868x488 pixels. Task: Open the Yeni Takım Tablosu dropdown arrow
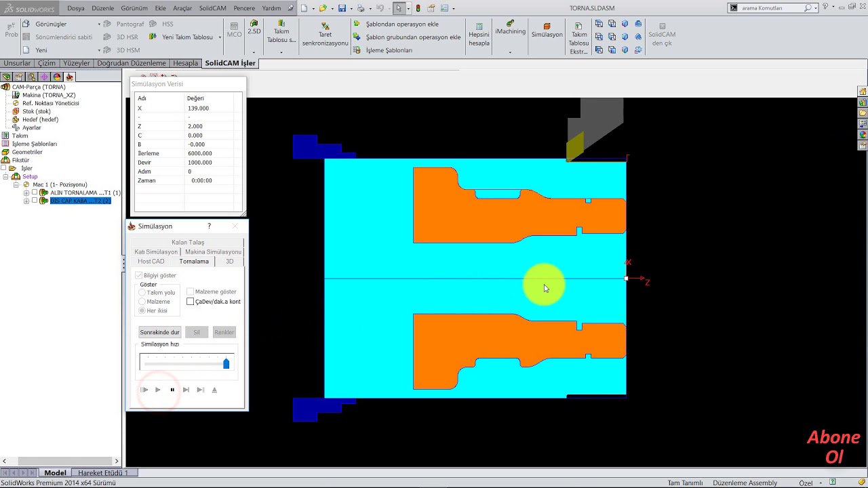[x=220, y=37]
